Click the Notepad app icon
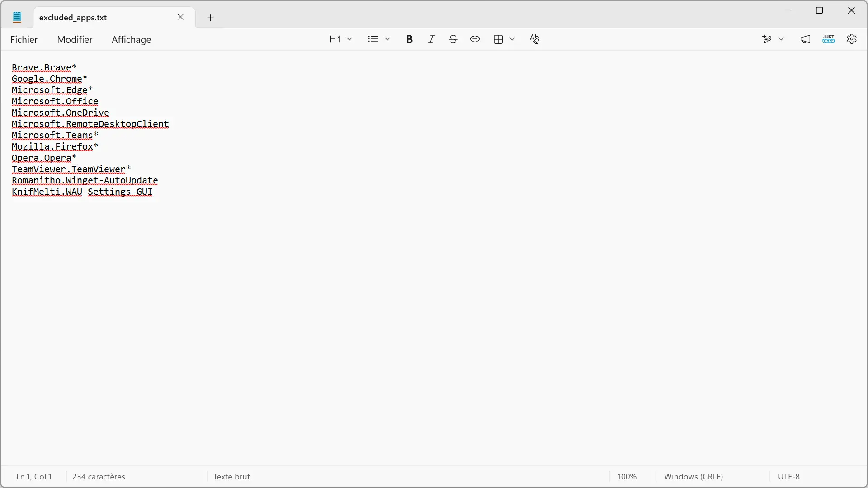868x488 pixels. pos(17,17)
